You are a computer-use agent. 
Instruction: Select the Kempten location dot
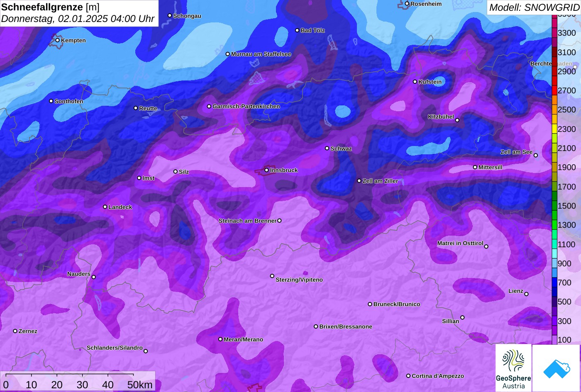pyautogui.click(x=58, y=40)
